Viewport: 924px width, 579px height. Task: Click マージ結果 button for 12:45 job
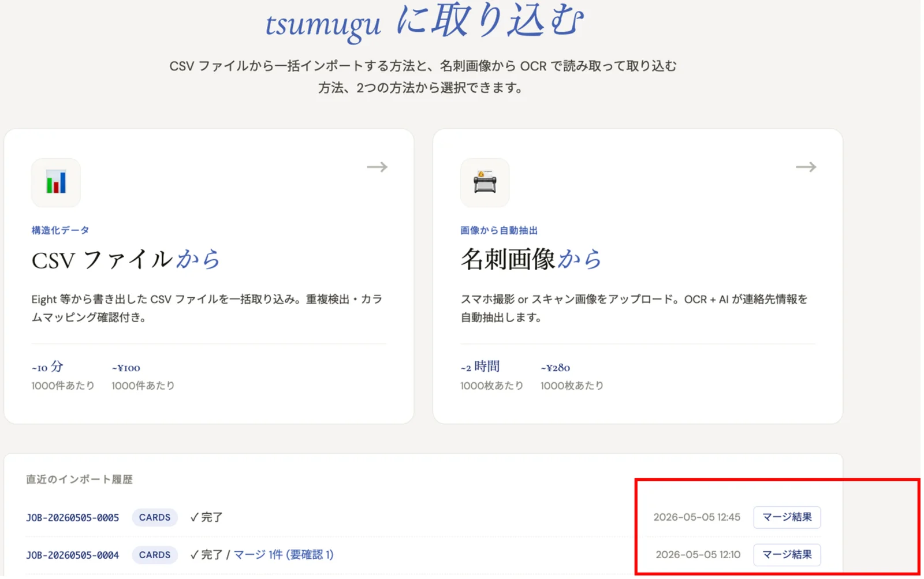point(787,517)
